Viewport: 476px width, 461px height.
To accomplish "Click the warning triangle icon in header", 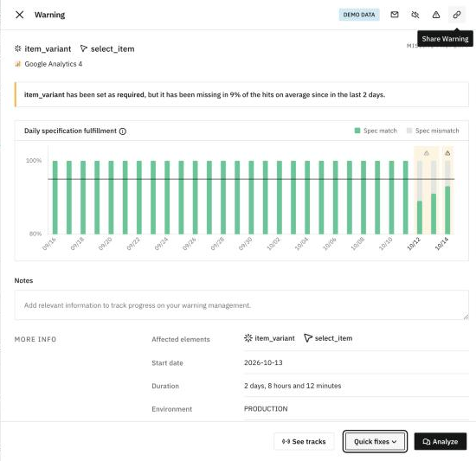I will (x=436, y=15).
